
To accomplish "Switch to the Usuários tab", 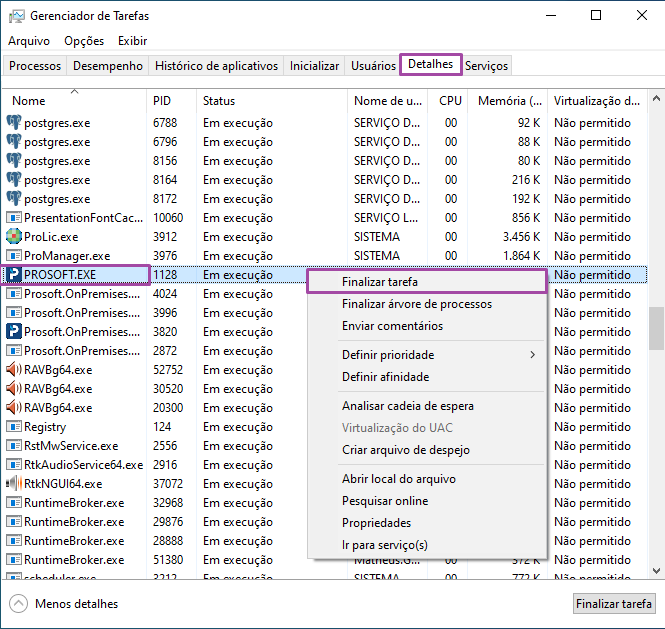I will click(x=373, y=66).
